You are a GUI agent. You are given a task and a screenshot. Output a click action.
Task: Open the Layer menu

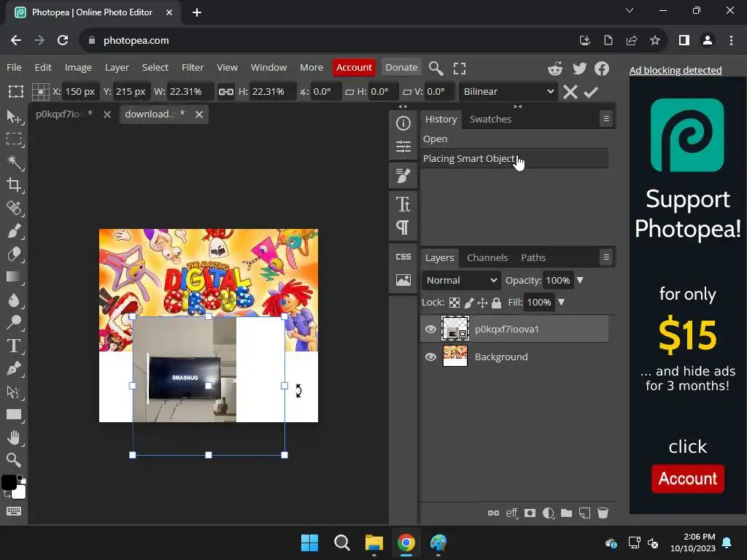coord(117,68)
